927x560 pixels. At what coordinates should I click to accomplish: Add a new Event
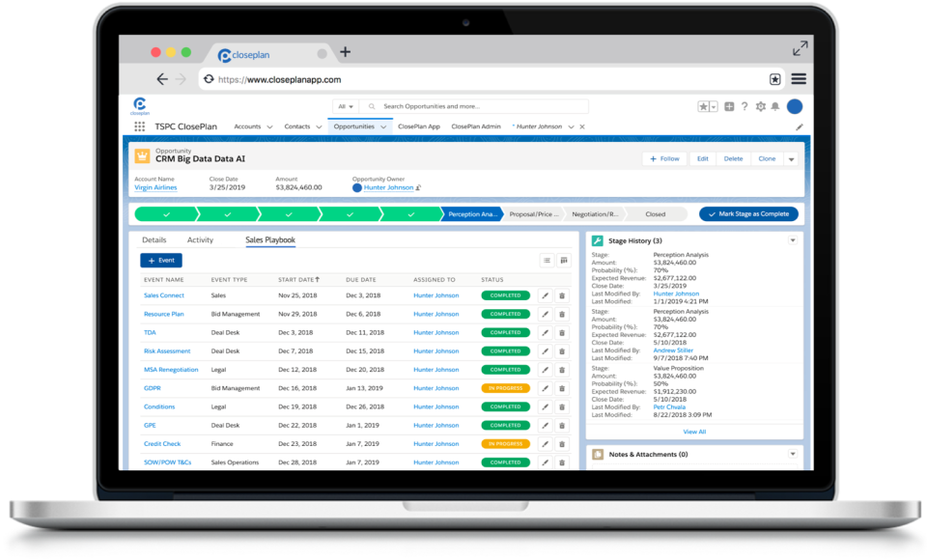[161, 260]
